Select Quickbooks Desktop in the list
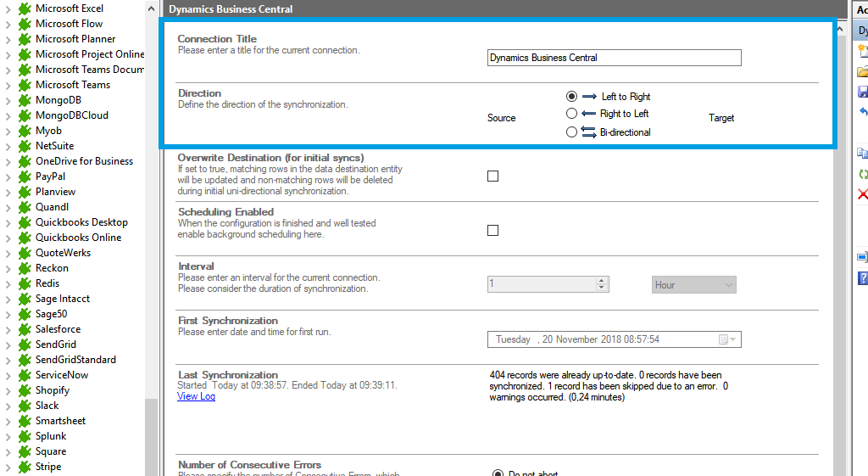Viewport: 868px width, 476px height. (x=81, y=222)
